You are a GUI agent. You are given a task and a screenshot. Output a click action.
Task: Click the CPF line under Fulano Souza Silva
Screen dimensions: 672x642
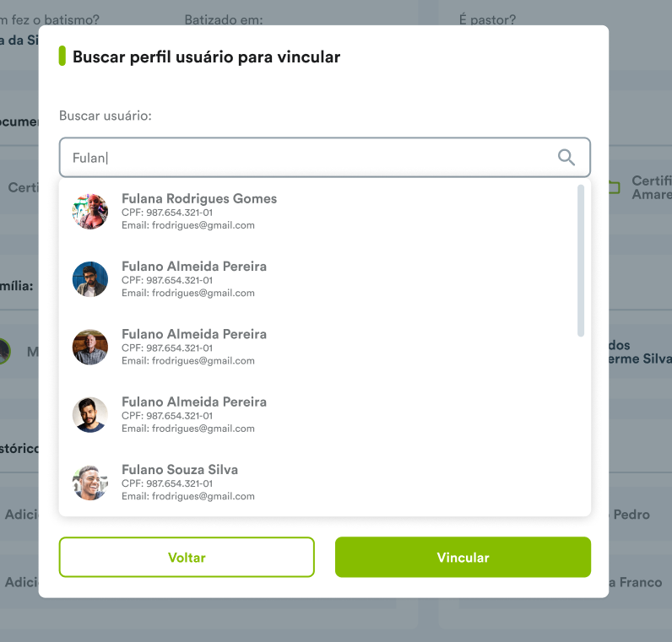[x=167, y=483]
